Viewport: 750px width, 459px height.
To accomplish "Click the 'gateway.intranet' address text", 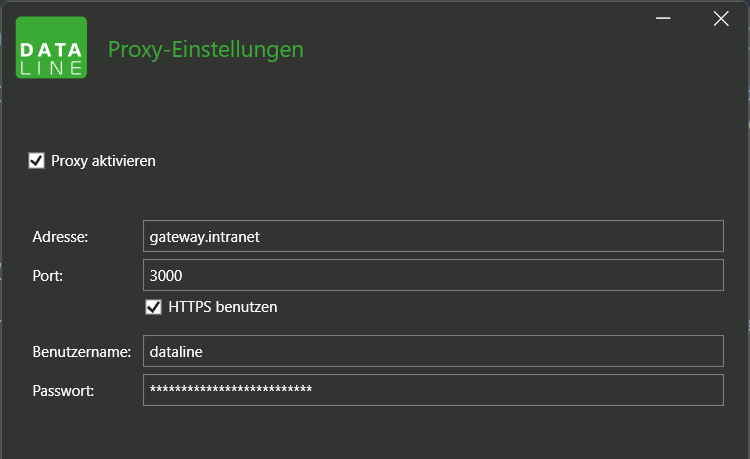I will [204, 237].
